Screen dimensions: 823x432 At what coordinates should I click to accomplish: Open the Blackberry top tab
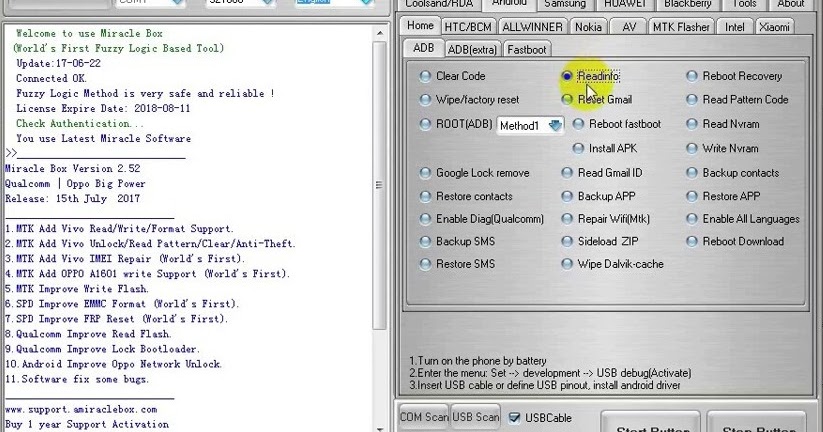click(688, 4)
